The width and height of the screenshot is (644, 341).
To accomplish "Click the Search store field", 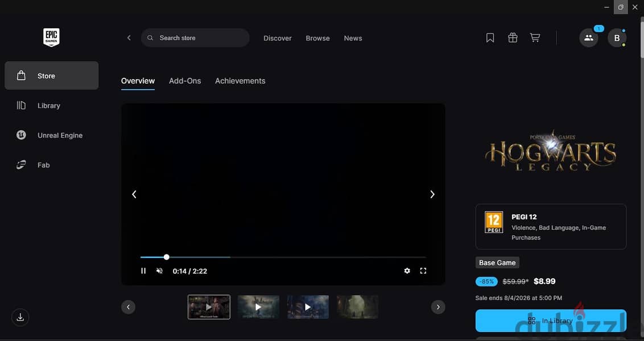I will [195, 38].
